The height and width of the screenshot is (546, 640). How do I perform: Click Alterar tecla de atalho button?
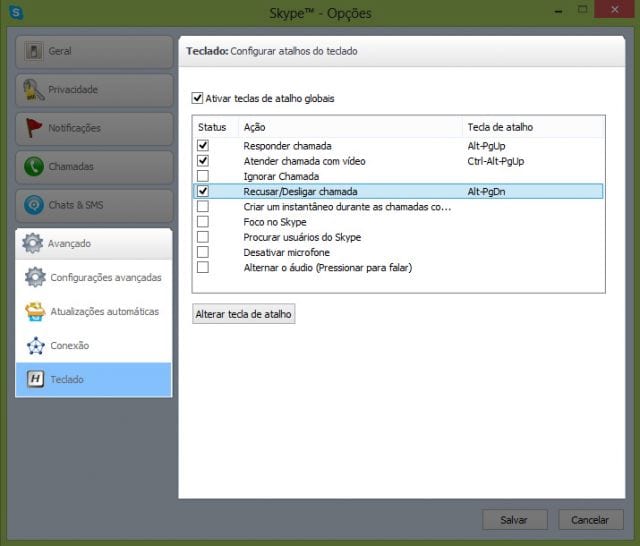point(244,314)
